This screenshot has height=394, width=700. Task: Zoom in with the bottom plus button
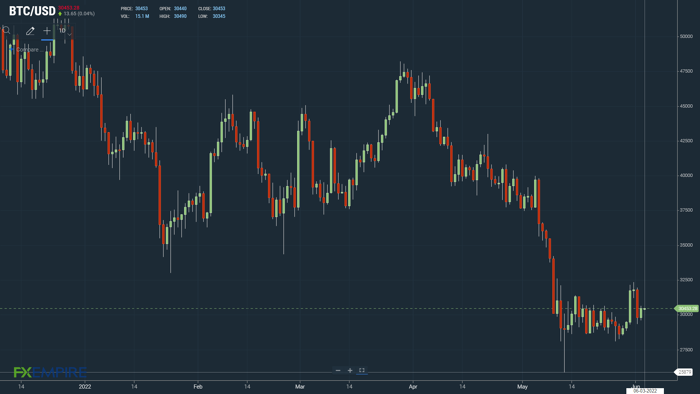pyautogui.click(x=350, y=370)
